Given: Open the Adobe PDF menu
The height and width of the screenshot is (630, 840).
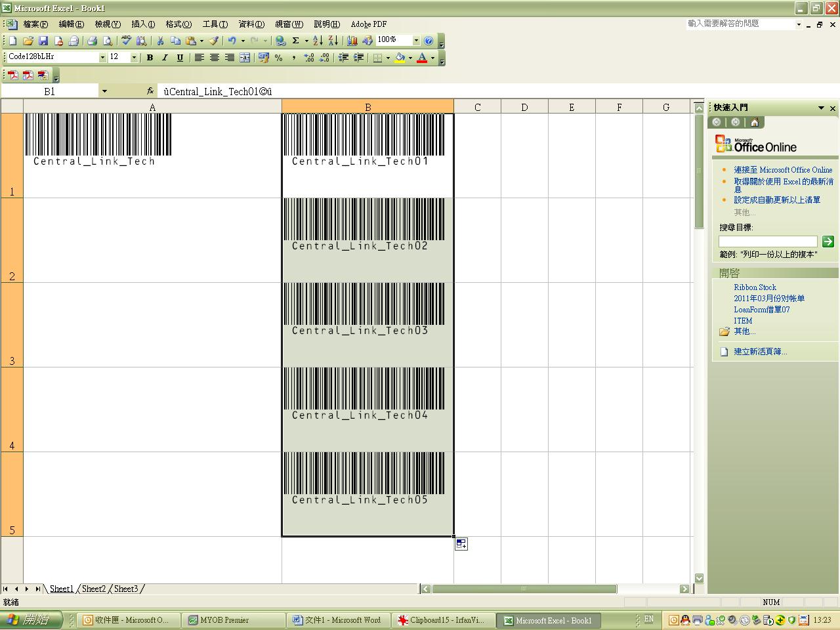Looking at the screenshot, I should point(369,24).
